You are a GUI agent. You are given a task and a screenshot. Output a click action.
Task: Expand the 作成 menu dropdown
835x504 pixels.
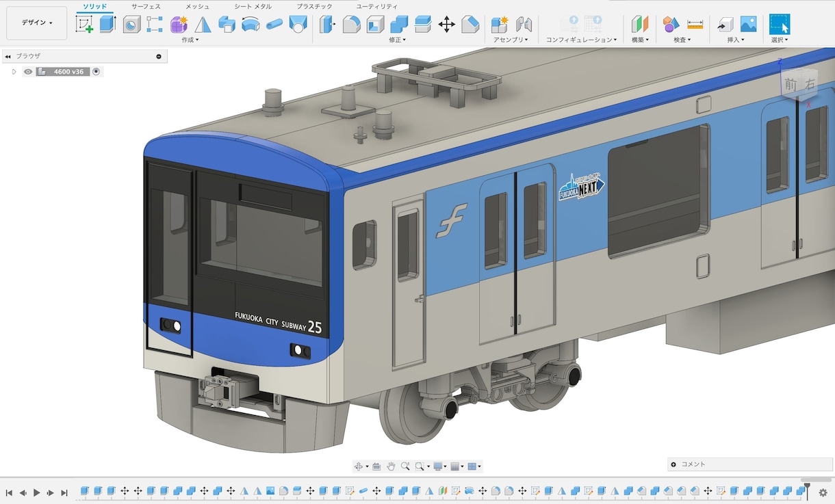[190, 40]
